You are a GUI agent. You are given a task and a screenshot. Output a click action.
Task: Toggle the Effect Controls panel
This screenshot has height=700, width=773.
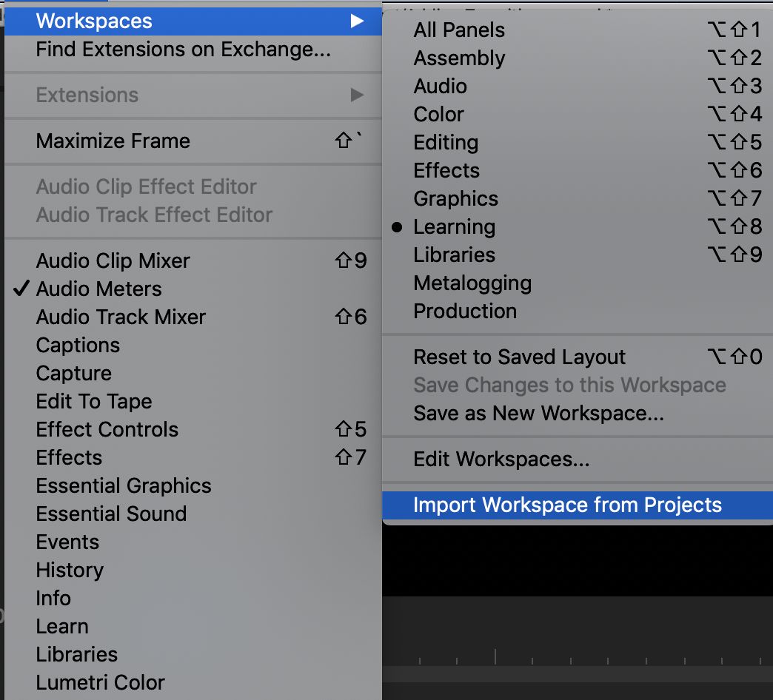[107, 429]
